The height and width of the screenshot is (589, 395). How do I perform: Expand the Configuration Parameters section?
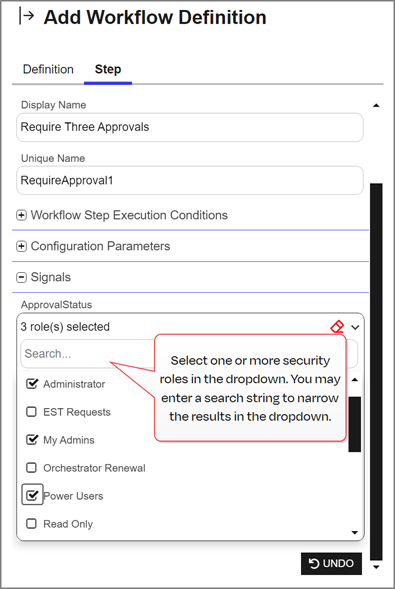click(100, 246)
